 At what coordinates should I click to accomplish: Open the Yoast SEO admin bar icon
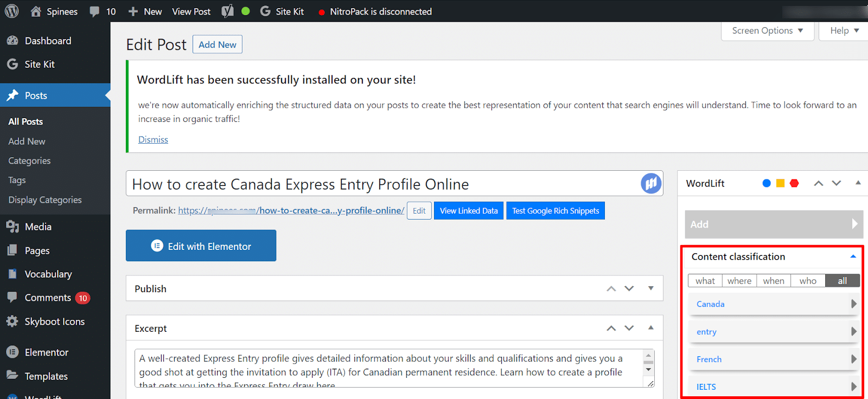(228, 11)
